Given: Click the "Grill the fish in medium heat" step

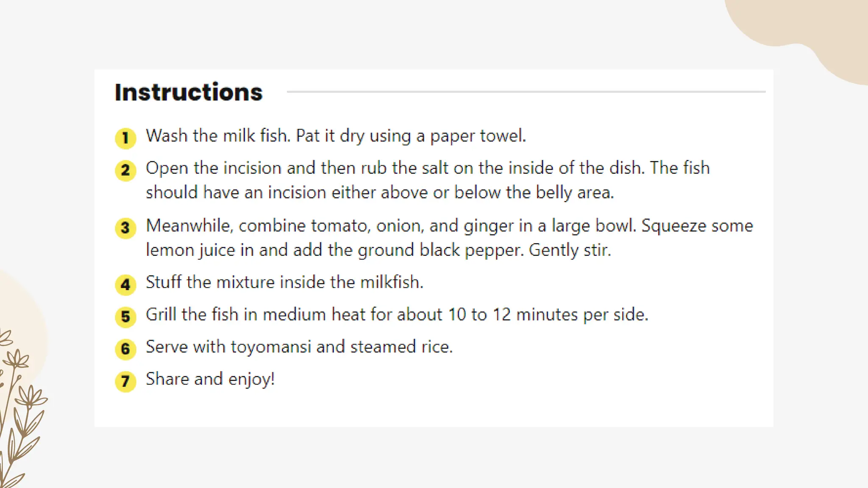Looking at the screenshot, I should 397,315.
